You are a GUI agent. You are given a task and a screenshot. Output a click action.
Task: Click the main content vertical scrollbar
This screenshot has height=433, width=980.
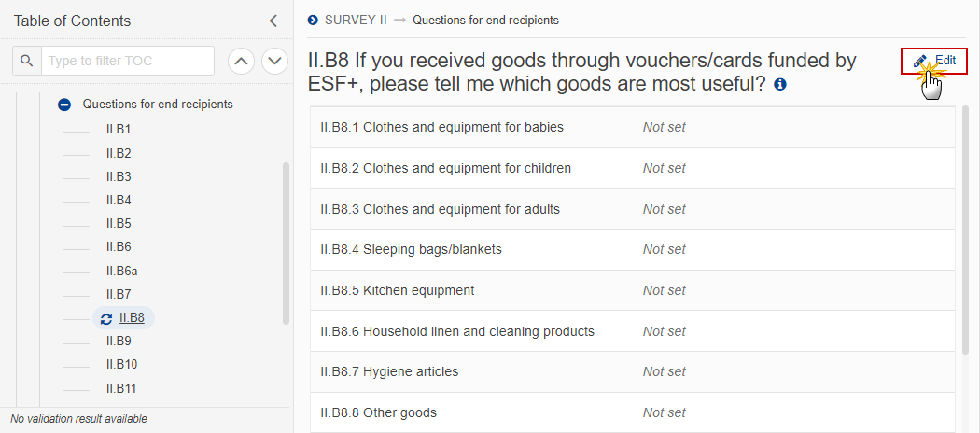(x=966, y=229)
